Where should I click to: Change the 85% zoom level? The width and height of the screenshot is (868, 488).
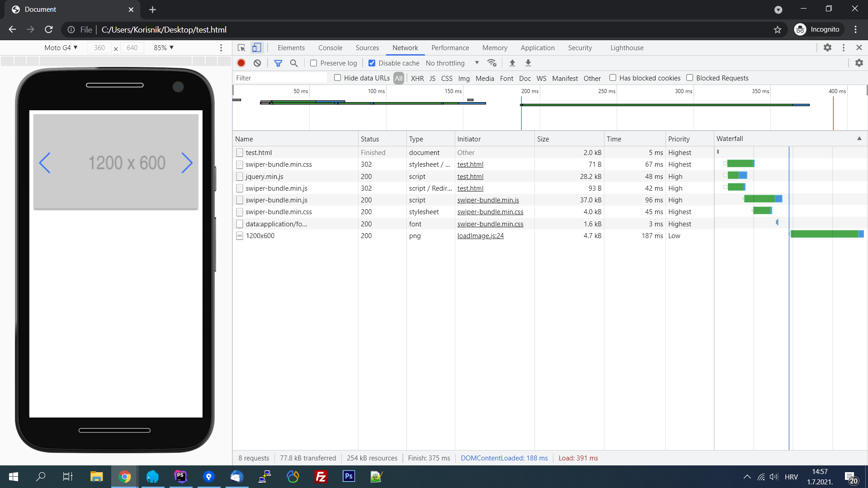coord(163,47)
